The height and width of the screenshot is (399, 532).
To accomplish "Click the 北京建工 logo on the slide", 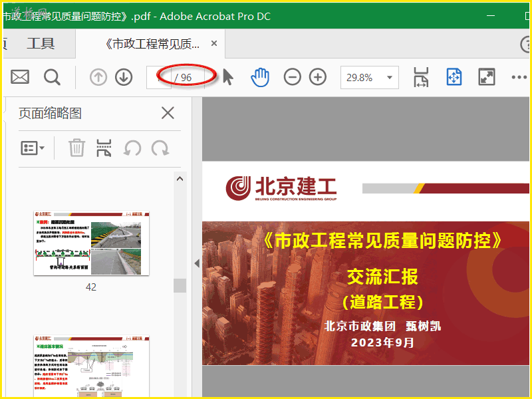I will point(281,188).
